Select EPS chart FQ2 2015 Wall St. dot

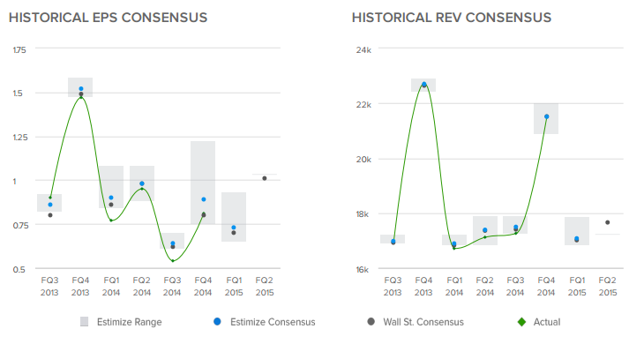(x=265, y=178)
